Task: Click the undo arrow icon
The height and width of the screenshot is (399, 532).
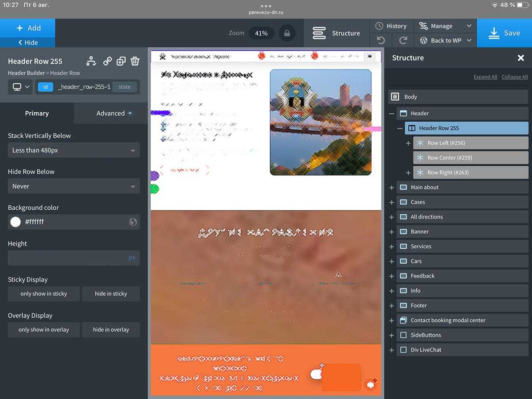Action: click(381, 40)
